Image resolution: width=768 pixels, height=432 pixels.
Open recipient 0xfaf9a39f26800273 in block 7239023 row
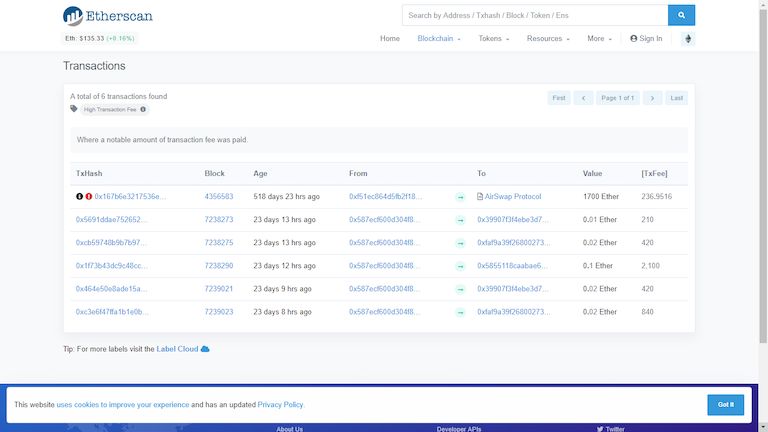[513, 312]
